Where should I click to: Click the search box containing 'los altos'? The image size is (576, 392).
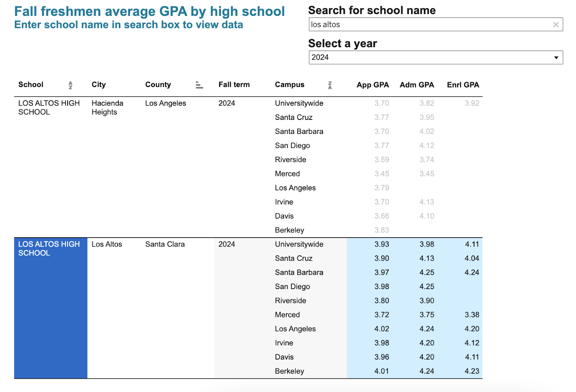(428, 25)
